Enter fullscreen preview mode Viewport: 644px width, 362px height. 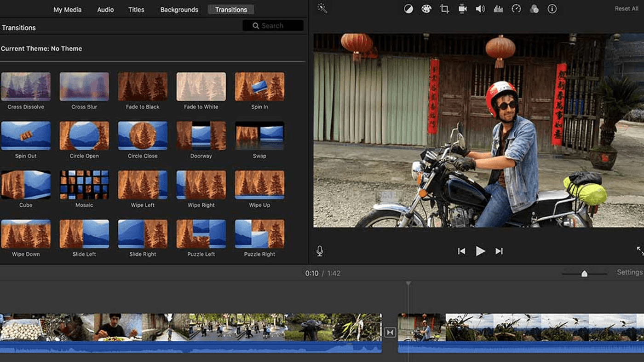[x=640, y=251]
